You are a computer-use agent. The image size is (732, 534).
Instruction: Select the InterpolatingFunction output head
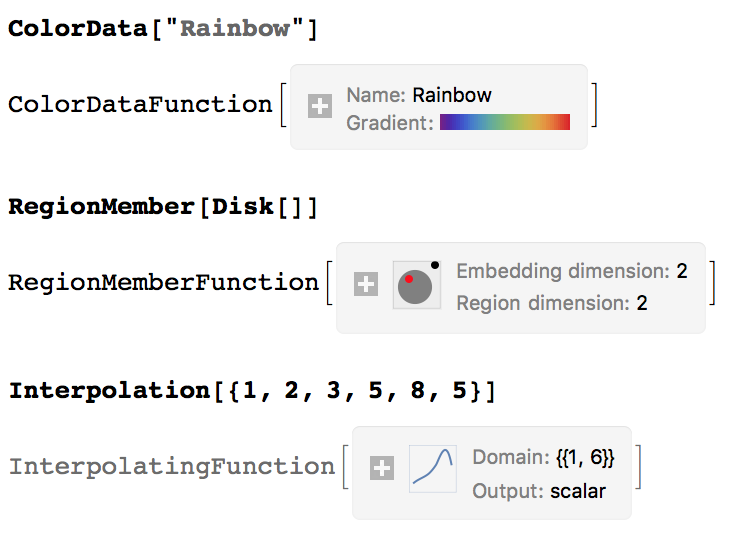(x=171, y=466)
